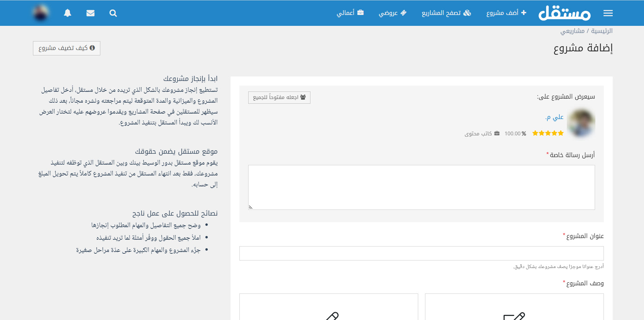Click the hint أدرج عنوانا موجزا يصف مشروعك
Screen dimensions: 644x320
(x=558, y=267)
